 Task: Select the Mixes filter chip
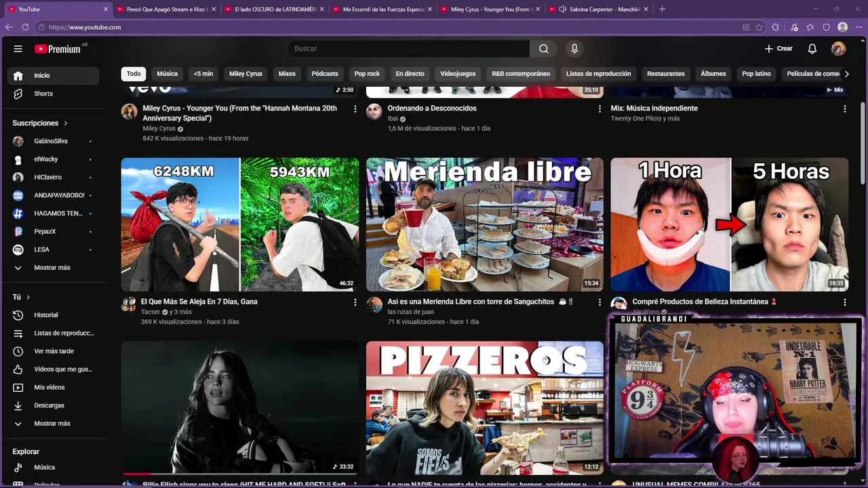coord(287,74)
